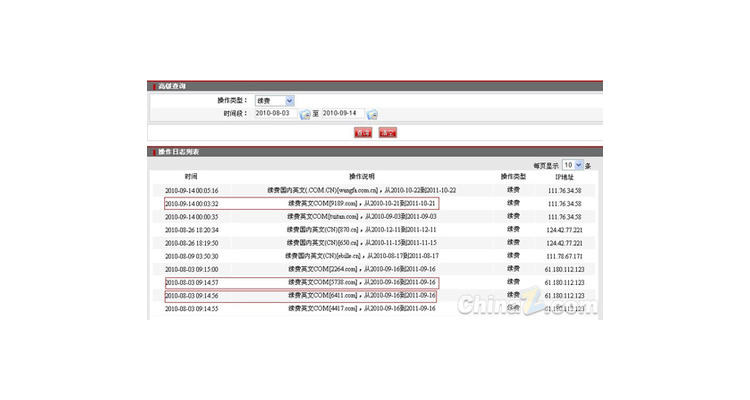Click the CN renewal description ending 2011-11-15
Image resolution: width=750 pixels, height=400 pixels.
362,243
